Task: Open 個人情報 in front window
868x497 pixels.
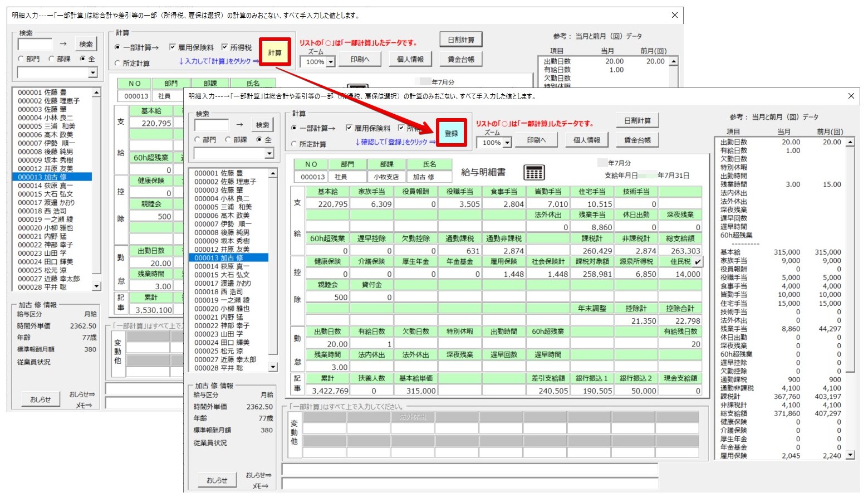Action: [x=586, y=140]
